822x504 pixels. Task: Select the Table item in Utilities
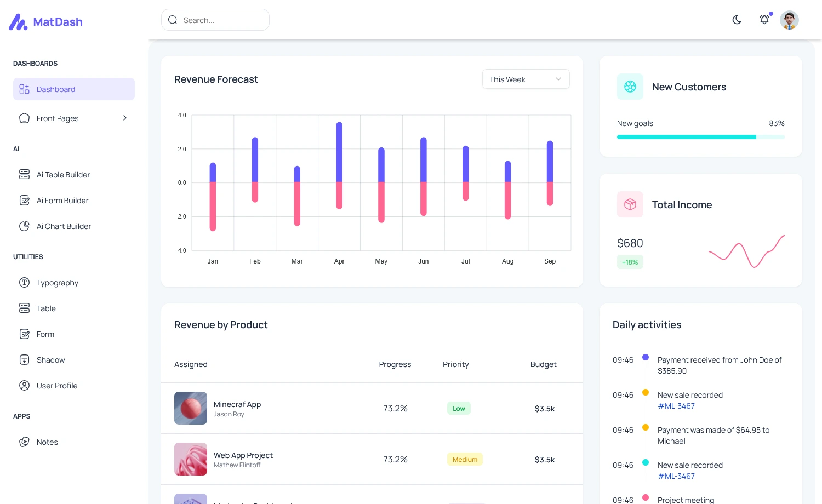pyautogui.click(x=46, y=308)
